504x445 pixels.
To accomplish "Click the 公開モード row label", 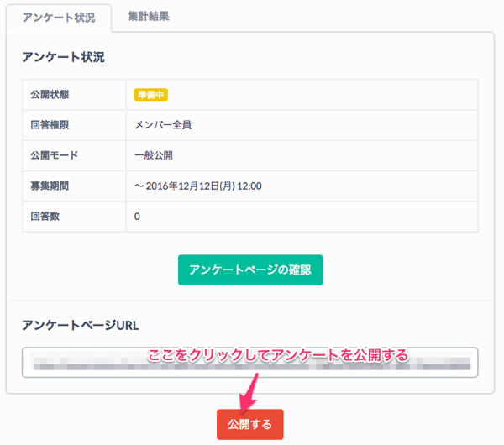I will click(x=55, y=155).
